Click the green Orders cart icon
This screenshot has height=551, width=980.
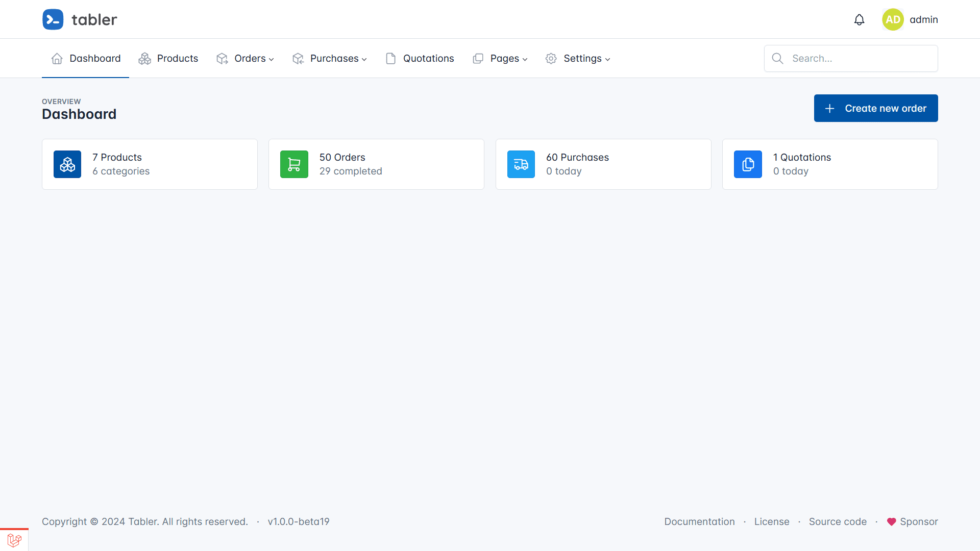294,164
